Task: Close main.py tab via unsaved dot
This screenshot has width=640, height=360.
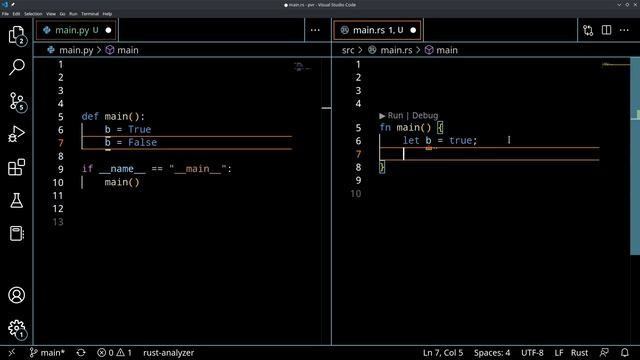Action: pyautogui.click(x=108, y=30)
